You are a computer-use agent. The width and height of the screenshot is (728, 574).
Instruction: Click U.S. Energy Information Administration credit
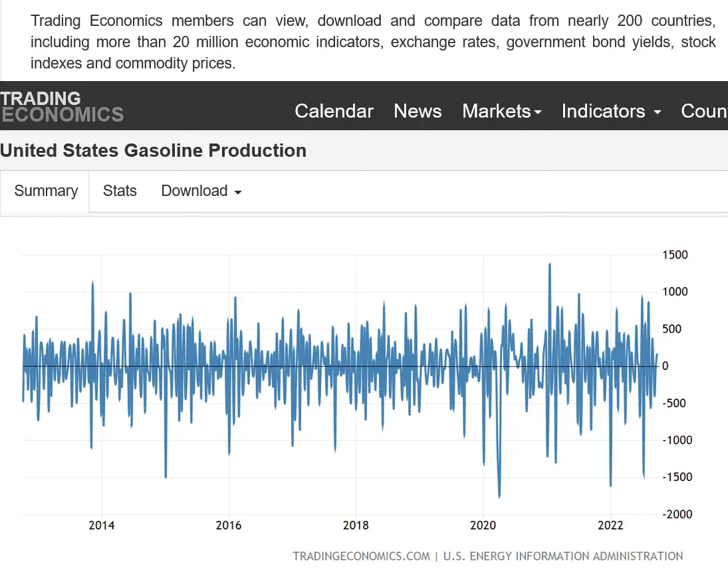pos(562,556)
